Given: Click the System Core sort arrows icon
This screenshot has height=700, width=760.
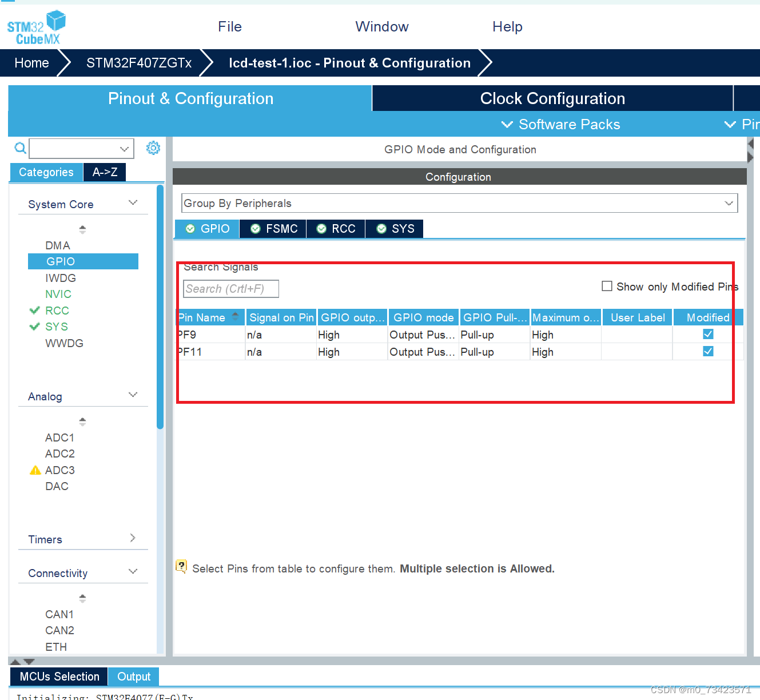Looking at the screenshot, I should coord(82,229).
